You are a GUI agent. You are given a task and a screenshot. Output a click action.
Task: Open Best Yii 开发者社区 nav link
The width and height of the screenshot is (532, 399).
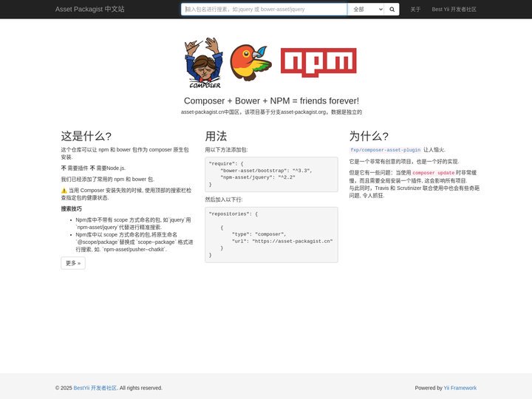454,9
